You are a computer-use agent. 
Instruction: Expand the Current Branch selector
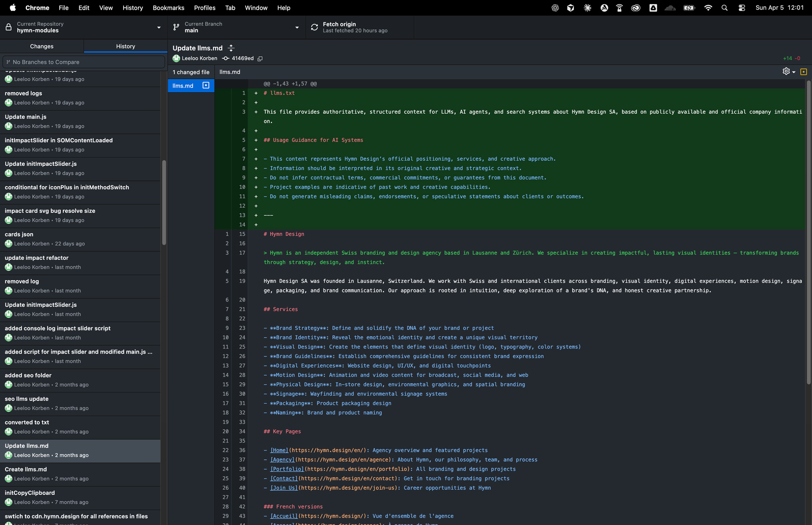click(x=236, y=27)
